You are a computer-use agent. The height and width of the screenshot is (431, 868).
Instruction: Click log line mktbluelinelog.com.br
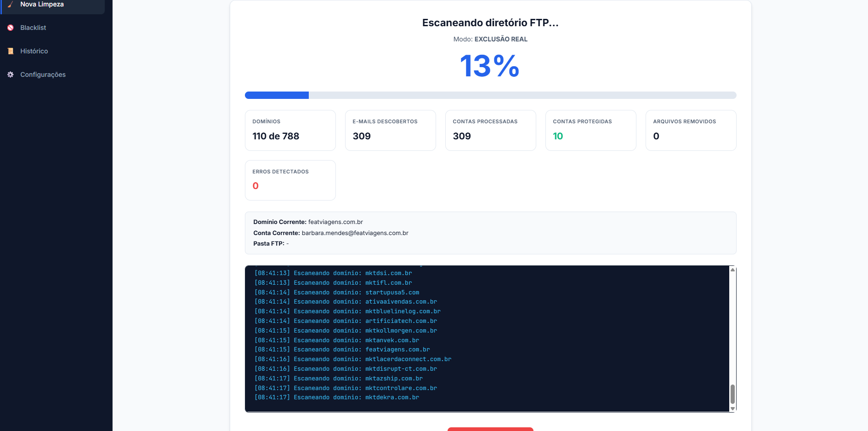pyautogui.click(x=347, y=311)
